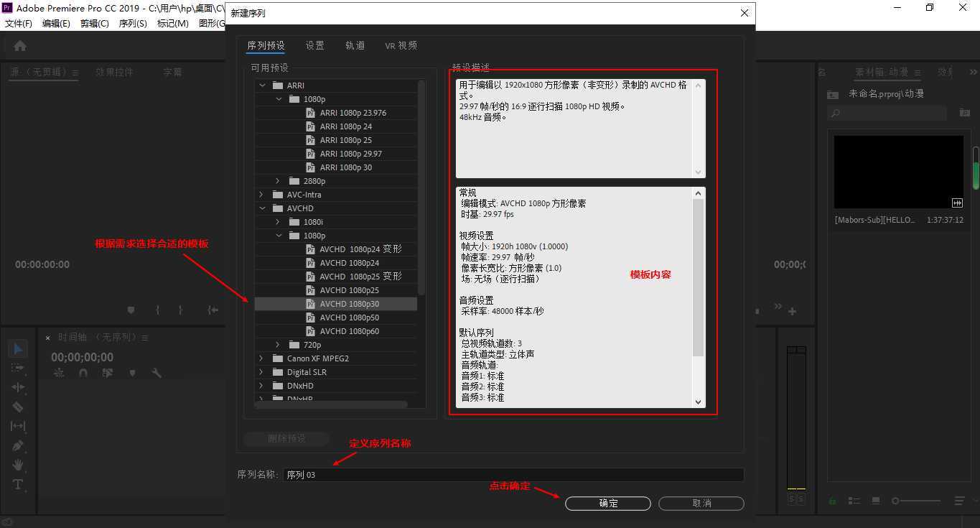Open timeline panel menu icon
The width and height of the screenshot is (980, 528).
145,338
